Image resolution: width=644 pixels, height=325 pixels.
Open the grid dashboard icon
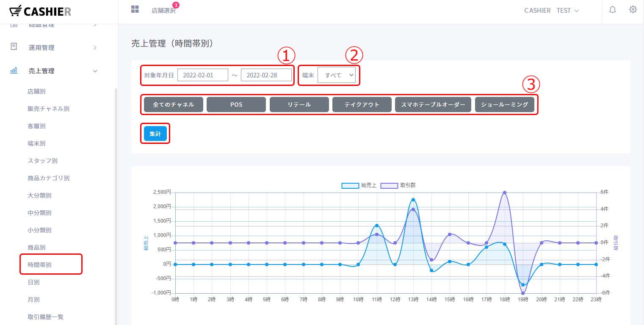coord(135,9)
